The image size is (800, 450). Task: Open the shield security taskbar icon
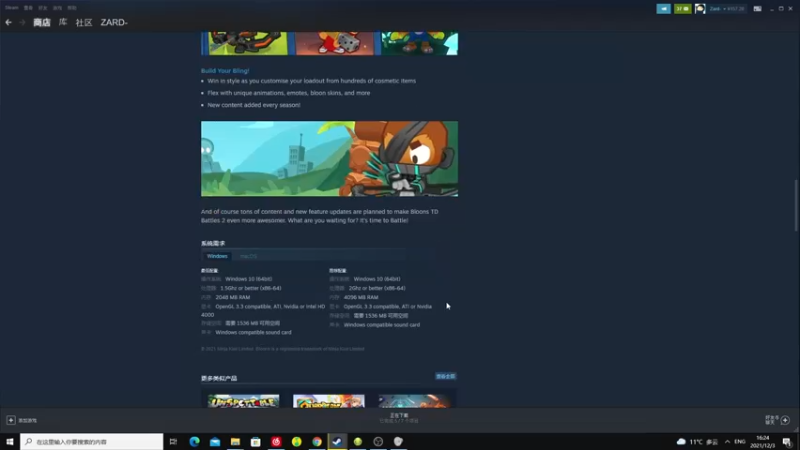coord(398,441)
